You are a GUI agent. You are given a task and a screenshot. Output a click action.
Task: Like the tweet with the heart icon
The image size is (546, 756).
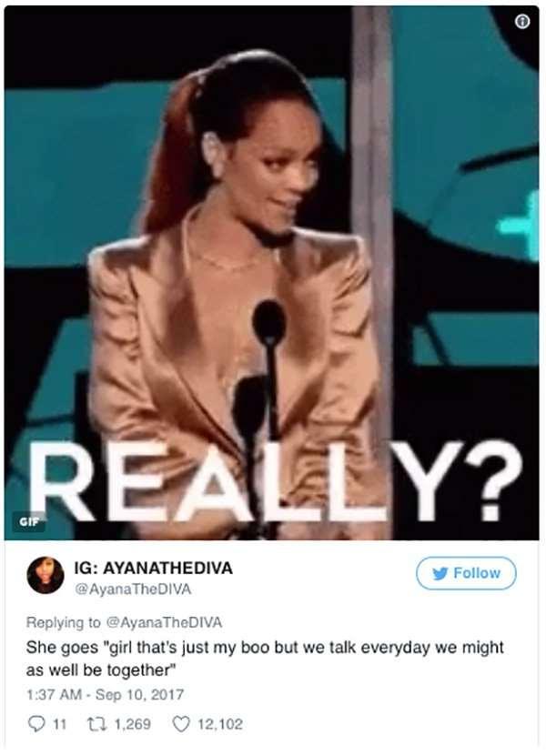(x=181, y=723)
